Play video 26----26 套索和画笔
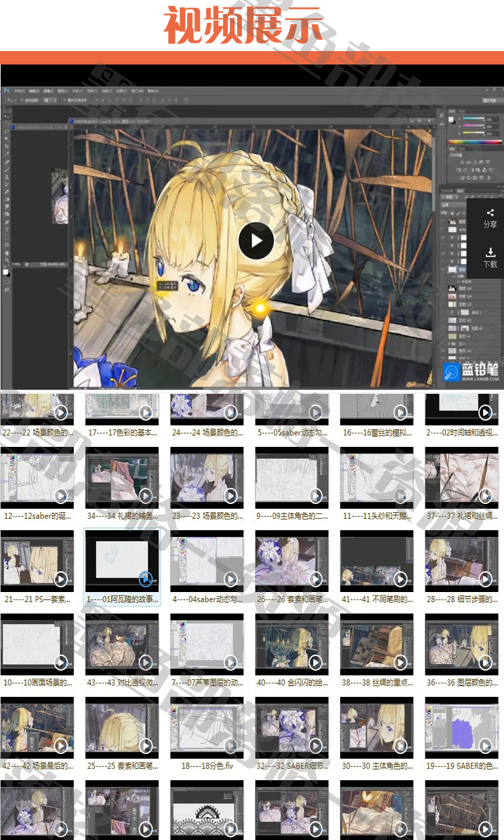Image resolution: width=504 pixels, height=840 pixels. [x=316, y=579]
